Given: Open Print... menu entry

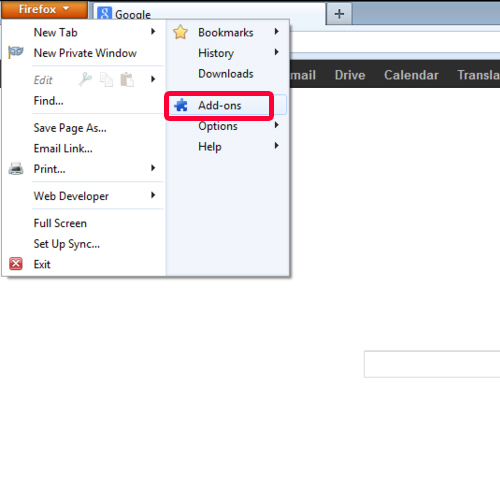Looking at the screenshot, I should [49, 169].
